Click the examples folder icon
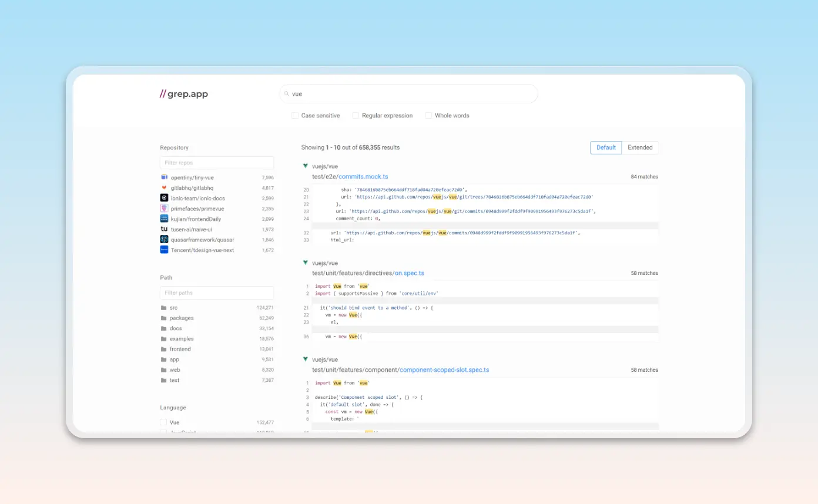Image resolution: width=818 pixels, height=504 pixels. click(164, 339)
